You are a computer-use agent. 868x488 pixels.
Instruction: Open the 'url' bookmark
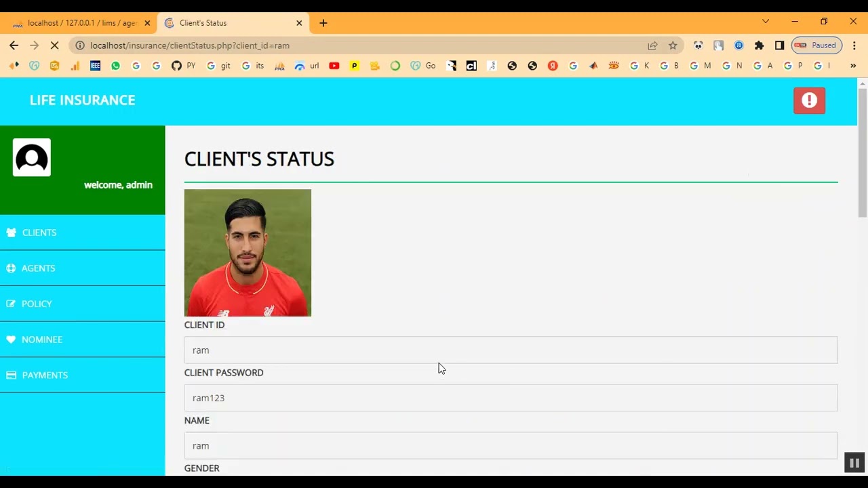tap(307, 66)
